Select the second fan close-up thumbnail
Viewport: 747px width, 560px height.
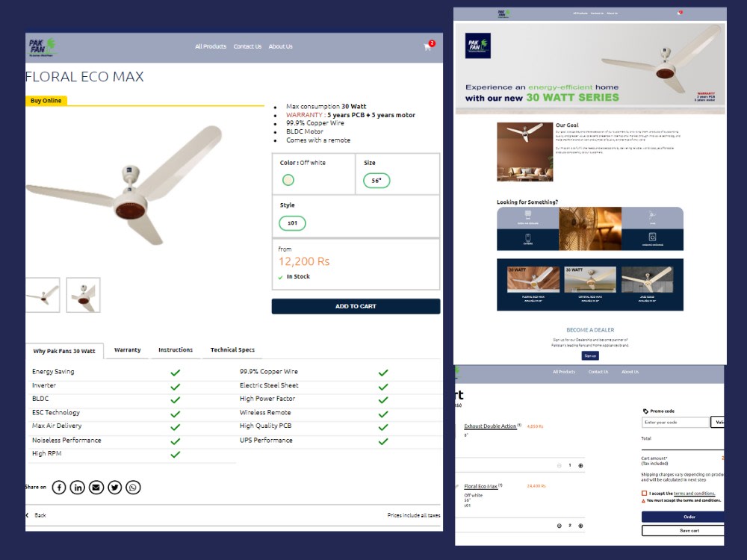coord(84,295)
